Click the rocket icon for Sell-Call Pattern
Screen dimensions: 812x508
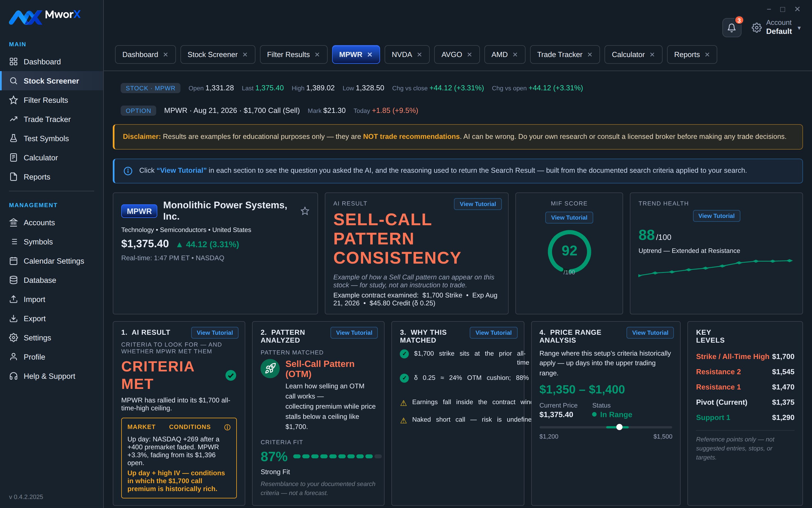[270, 369]
